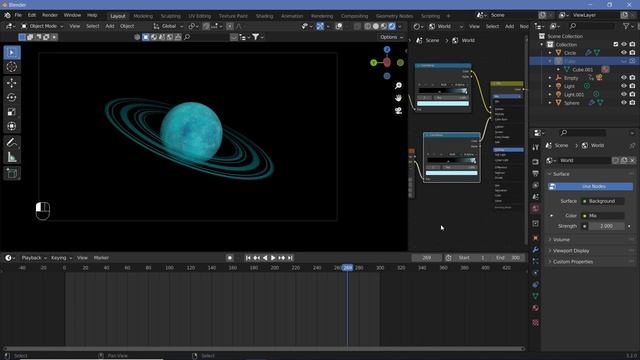Viewport: 640px width, 360px height.
Task: Open the Window menu
Action: (x=72, y=15)
